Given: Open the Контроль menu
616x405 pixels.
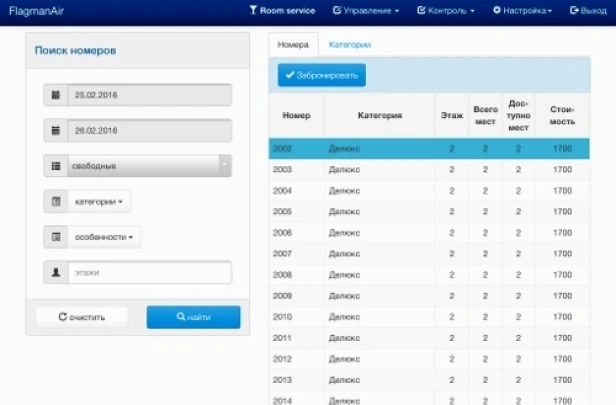Looking at the screenshot, I should (446, 11).
